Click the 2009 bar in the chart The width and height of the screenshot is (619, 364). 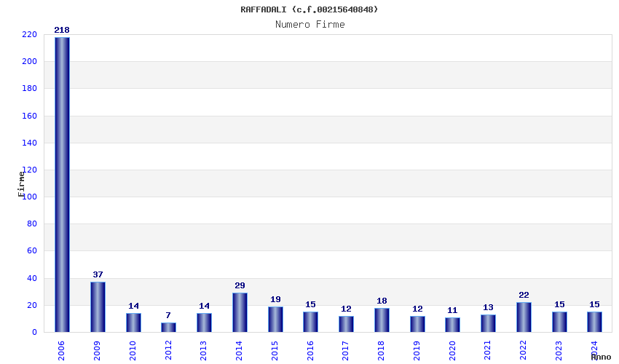point(98,306)
